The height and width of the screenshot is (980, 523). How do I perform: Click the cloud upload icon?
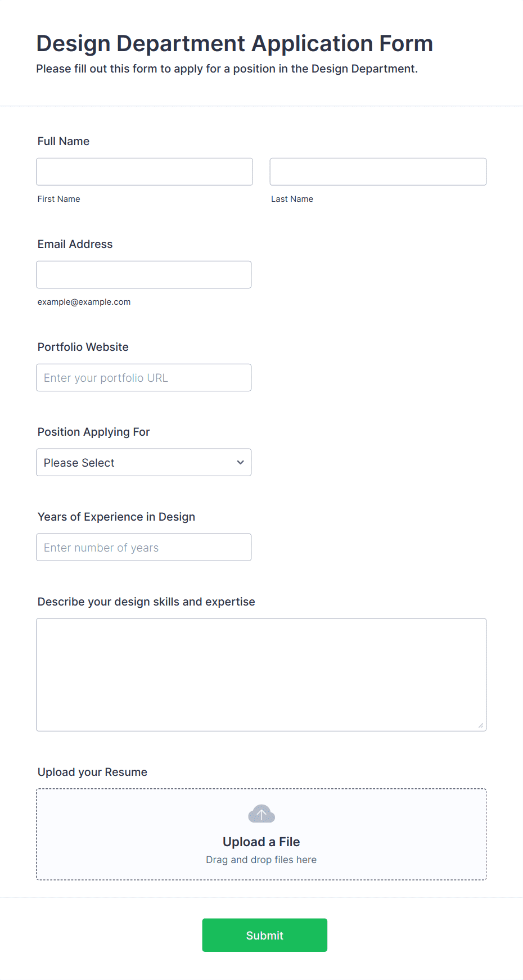click(261, 814)
